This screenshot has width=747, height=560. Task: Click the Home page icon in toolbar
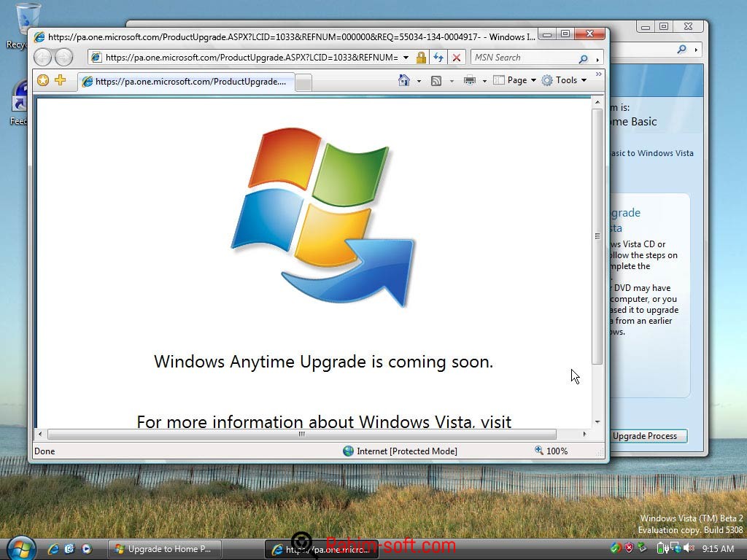click(x=404, y=80)
